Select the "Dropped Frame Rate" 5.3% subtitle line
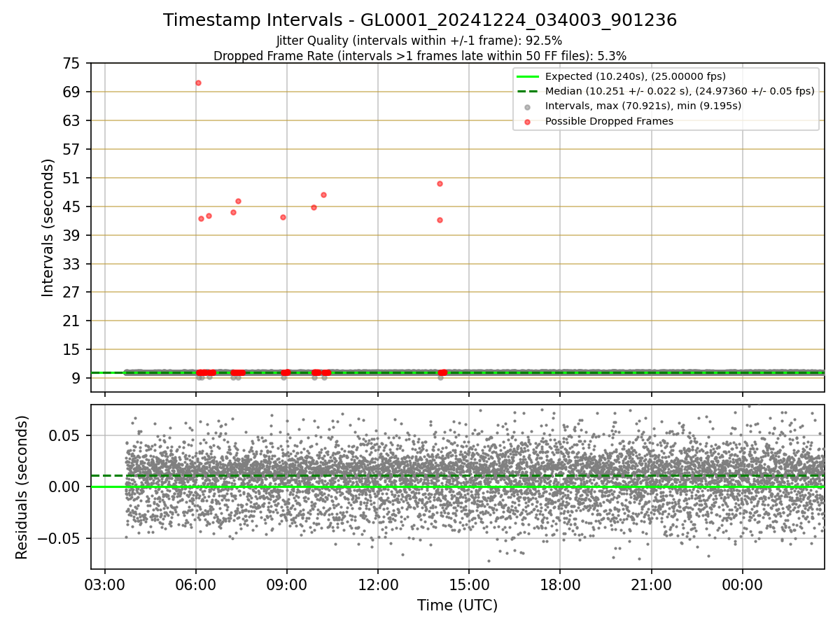Viewport: 840px width, 630px height. (x=420, y=56)
